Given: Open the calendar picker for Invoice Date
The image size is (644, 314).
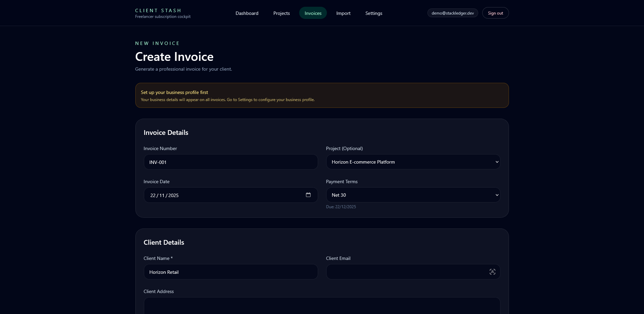Looking at the screenshot, I should [308, 195].
